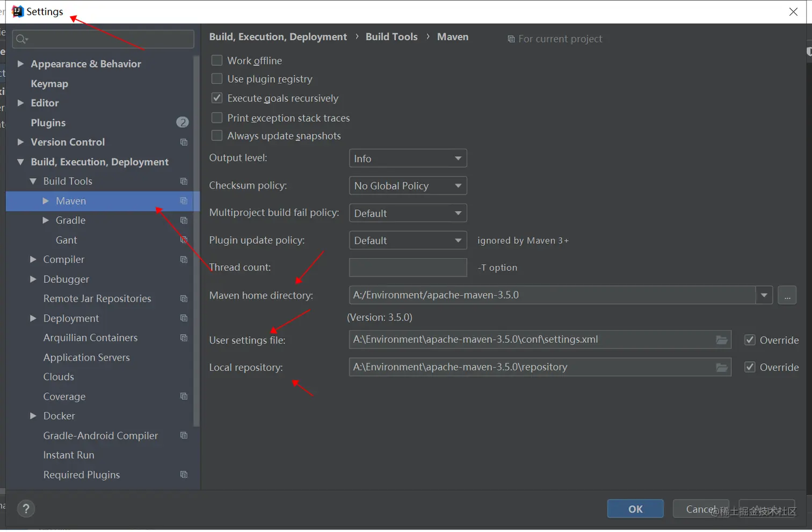Screen dimensions: 812x532
Task: Toggle Override for User settings file
Action: (750, 340)
